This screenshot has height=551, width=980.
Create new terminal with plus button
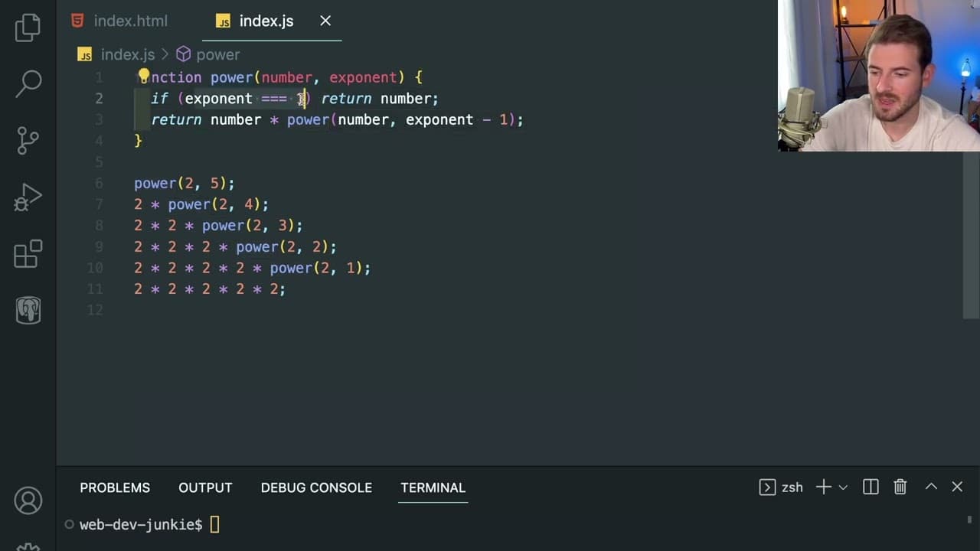tap(823, 487)
